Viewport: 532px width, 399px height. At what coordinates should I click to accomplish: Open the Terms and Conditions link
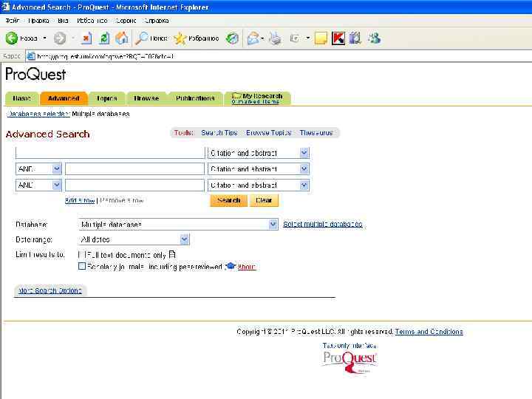[x=429, y=332]
